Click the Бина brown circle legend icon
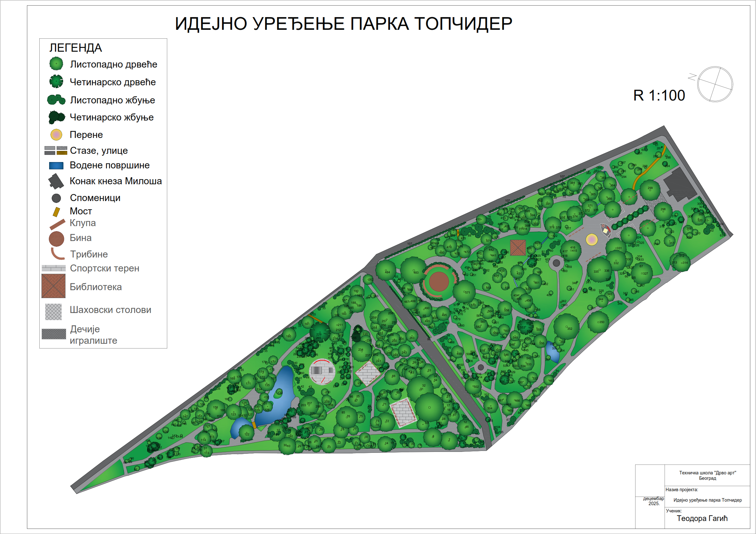 (57, 239)
